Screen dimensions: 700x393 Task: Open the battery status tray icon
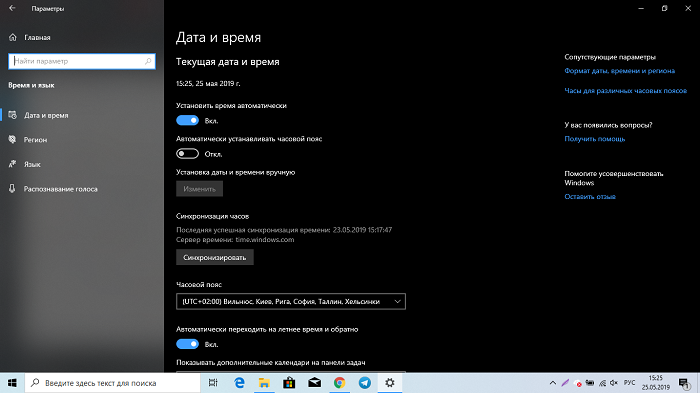(x=590, y=383)
